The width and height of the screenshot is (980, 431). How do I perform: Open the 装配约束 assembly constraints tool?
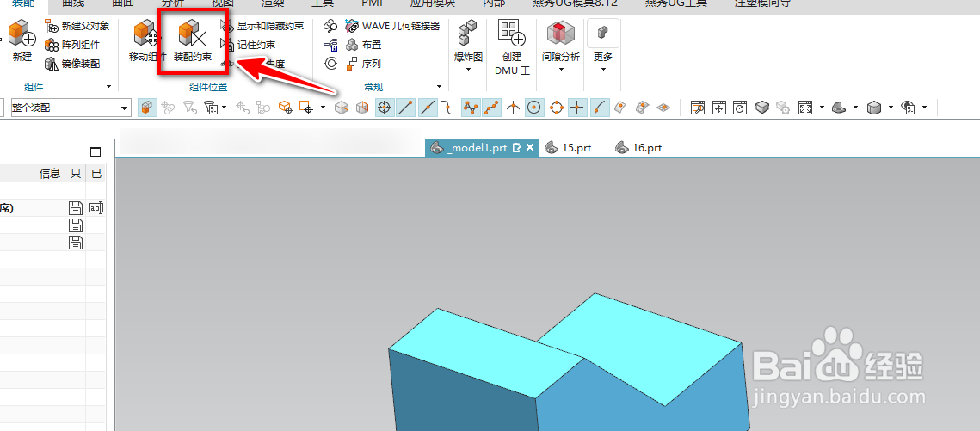tap(193, 41)
